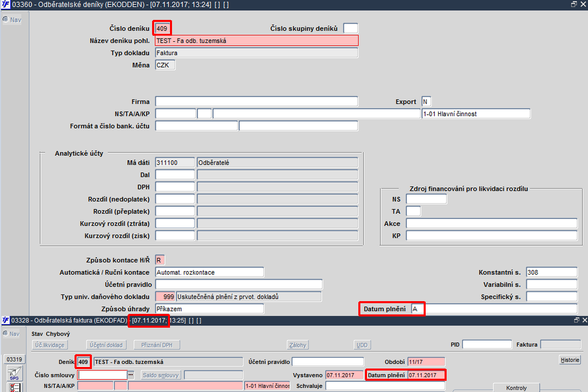Click the UDD button
The image size is (588, 392).
click(362, 345)
